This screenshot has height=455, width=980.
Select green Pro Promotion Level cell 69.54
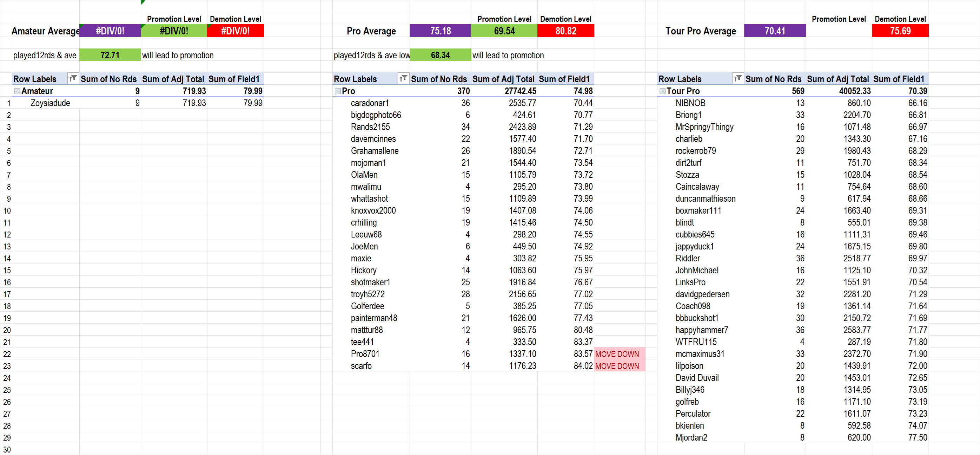pyautogui.click(x=504, y=31)
